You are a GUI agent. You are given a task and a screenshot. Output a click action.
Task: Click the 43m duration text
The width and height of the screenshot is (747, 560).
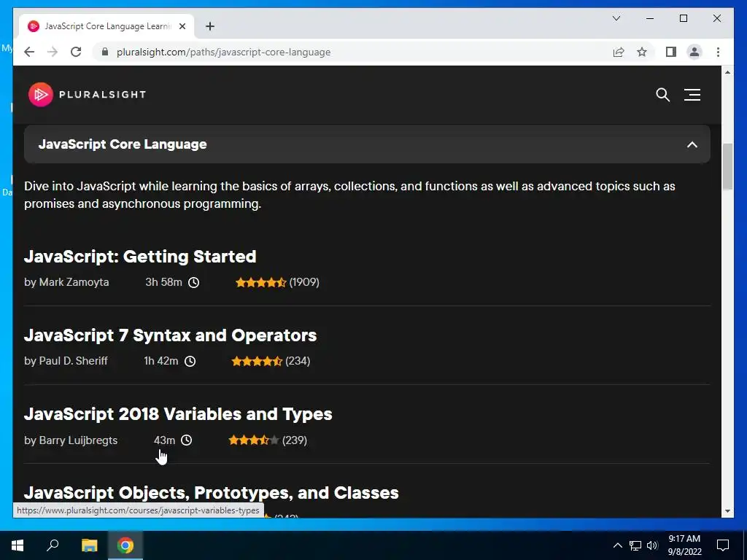click(x=164, y=440)
